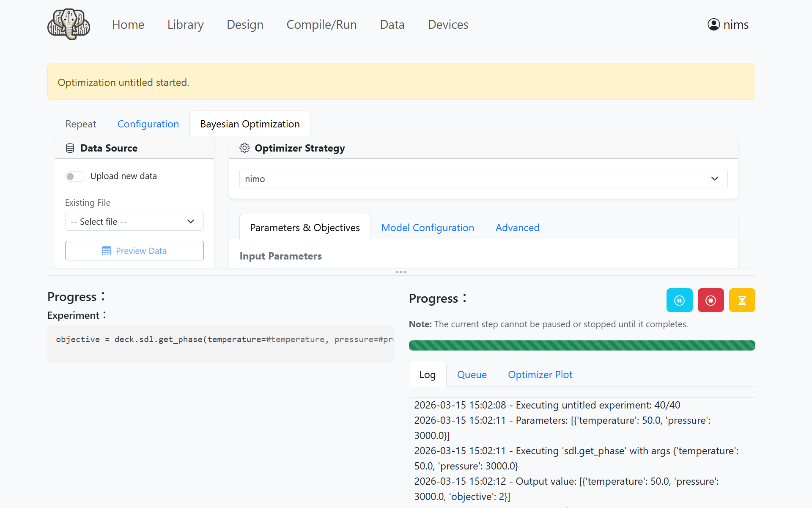
Task: Click the Data Source database icon
Action: pyautogui.click(x=70, y=148)
